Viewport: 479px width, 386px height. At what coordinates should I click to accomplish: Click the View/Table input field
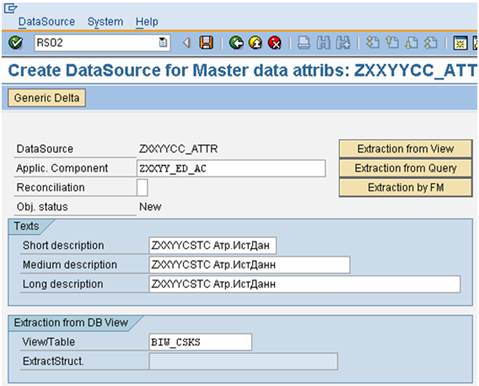tap(200, 342)
